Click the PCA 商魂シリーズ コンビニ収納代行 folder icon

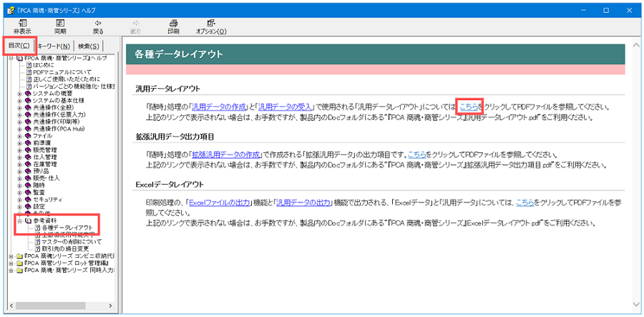click(19, 256)
